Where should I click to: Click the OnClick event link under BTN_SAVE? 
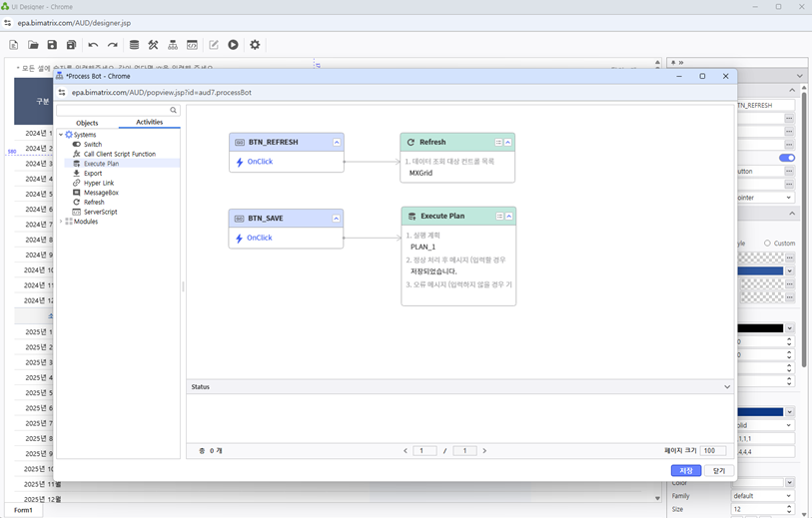click(x=260, y=238)
